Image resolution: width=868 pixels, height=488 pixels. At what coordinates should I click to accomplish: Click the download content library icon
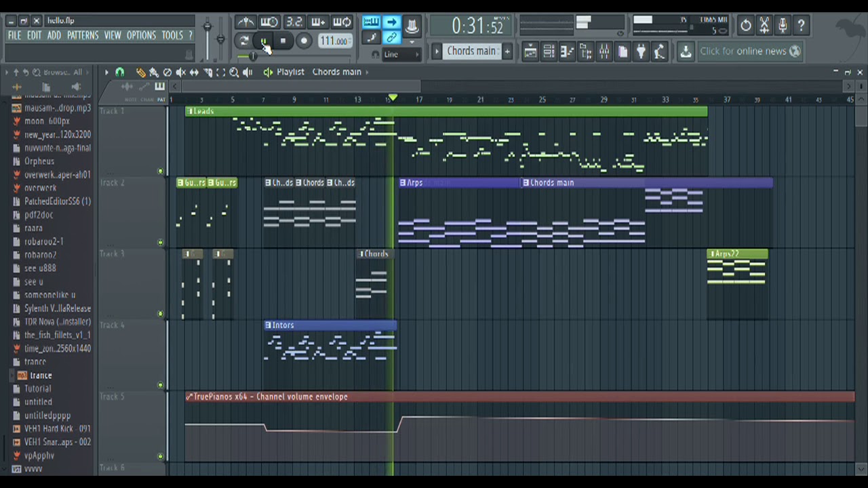coord(686,52)
